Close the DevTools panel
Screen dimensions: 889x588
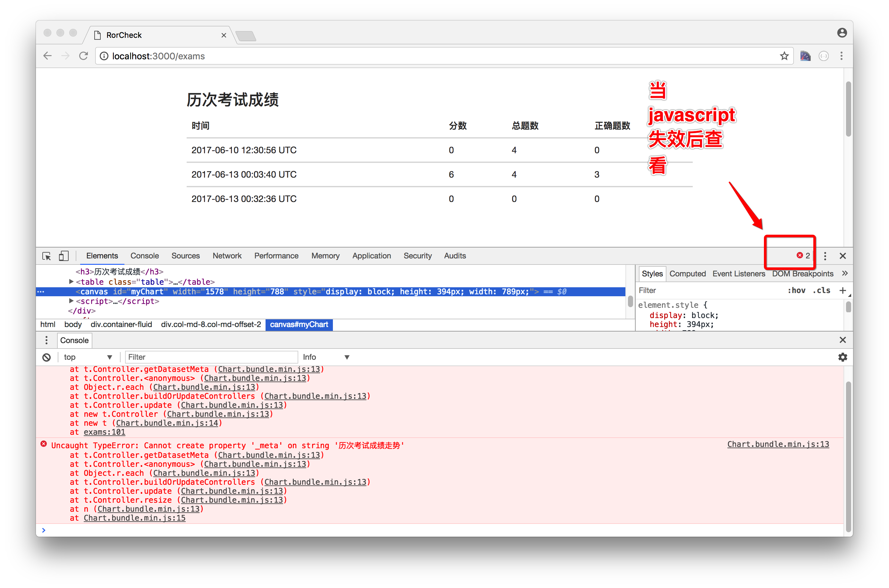[x=842, y=256]
